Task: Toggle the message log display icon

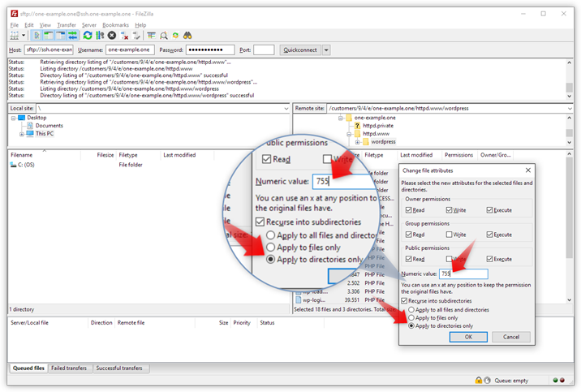Action: [x=37, y=36]
